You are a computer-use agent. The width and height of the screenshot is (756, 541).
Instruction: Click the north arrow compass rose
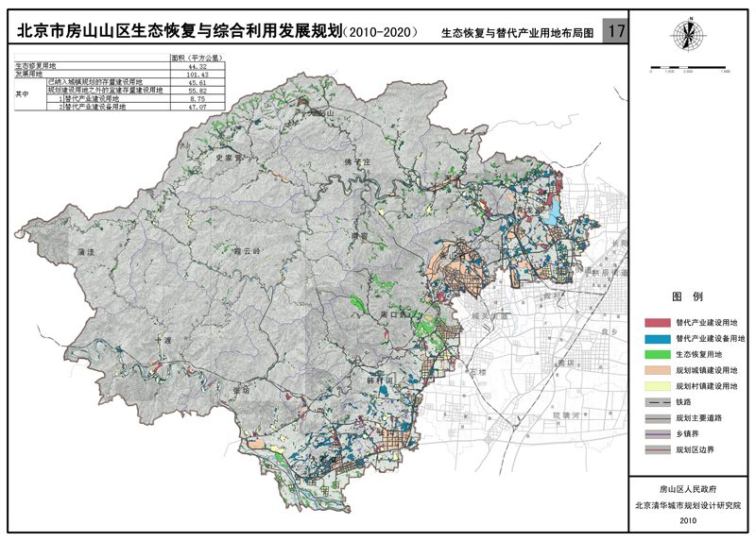(x=689, y=36)
